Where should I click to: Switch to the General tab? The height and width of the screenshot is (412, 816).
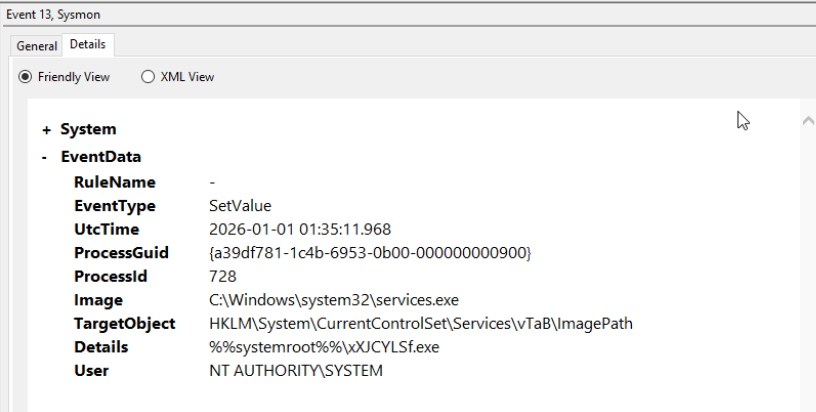coord(36,46)
